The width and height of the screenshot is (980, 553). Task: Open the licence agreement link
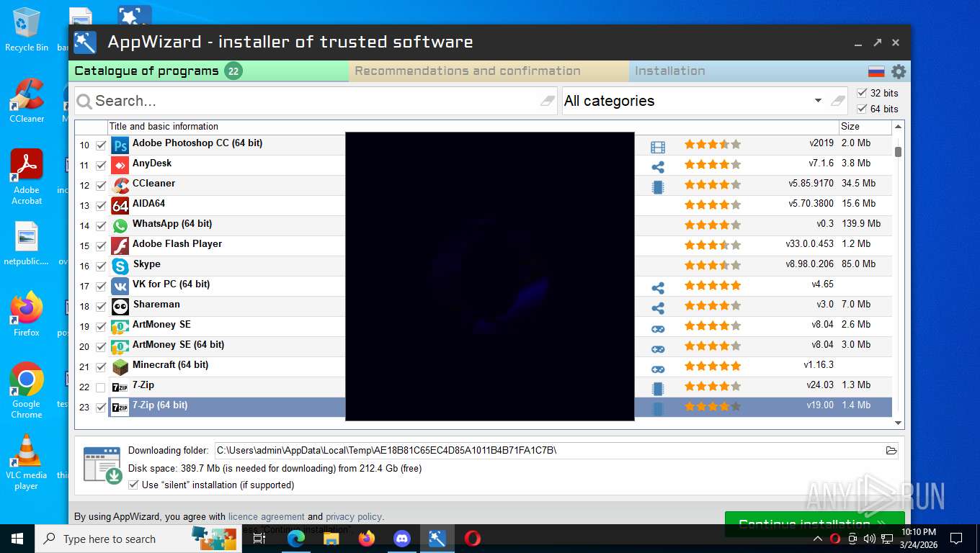pyautogui.click(x=266, y=516)
